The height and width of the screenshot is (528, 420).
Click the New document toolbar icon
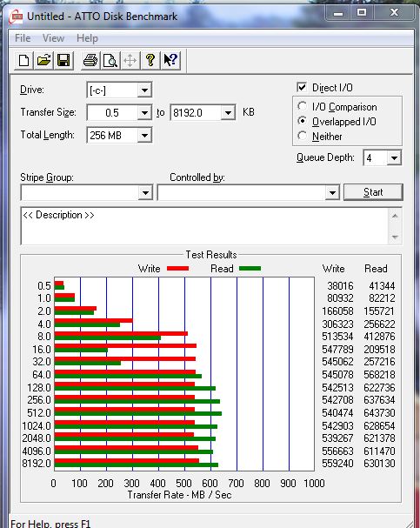tap(23, 61)
